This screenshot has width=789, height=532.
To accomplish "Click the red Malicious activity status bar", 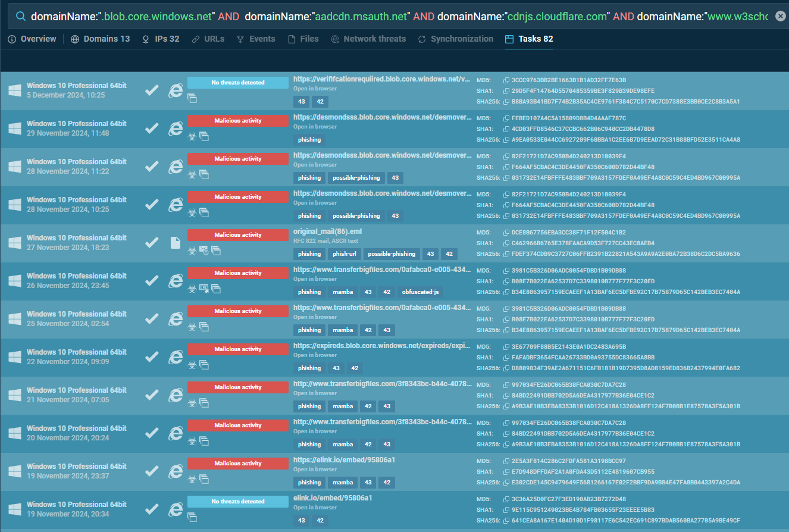I will click(237, 120).
